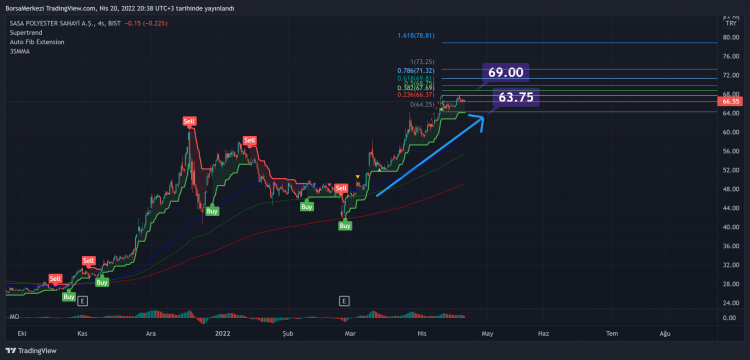Click the Sell signal at the December peak
Viewport: 750px width, 360px height.
[189, 121]
